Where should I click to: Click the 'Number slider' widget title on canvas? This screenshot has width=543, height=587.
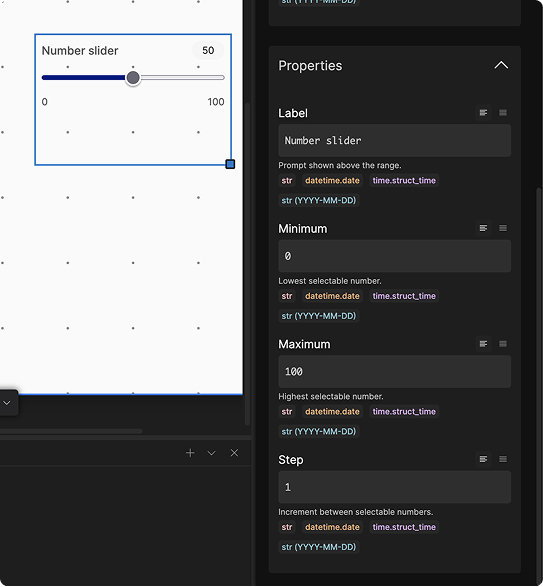tap(80, 51)
